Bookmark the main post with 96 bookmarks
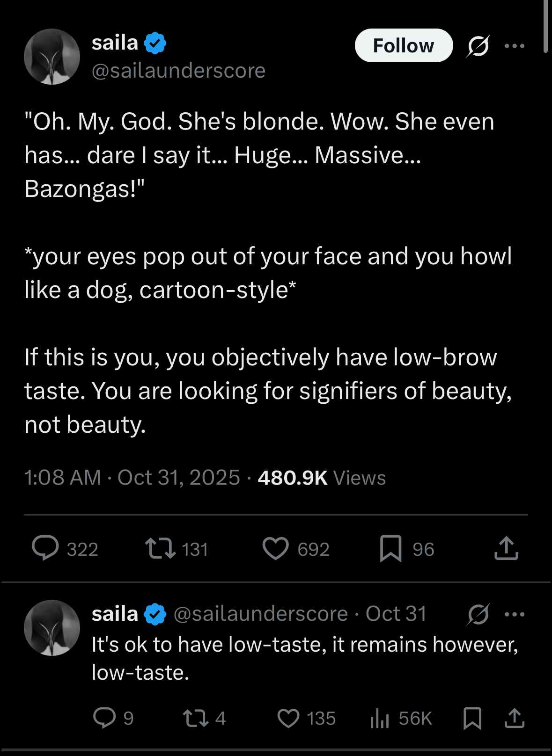 pyautogui.click(x=390, y=548)
